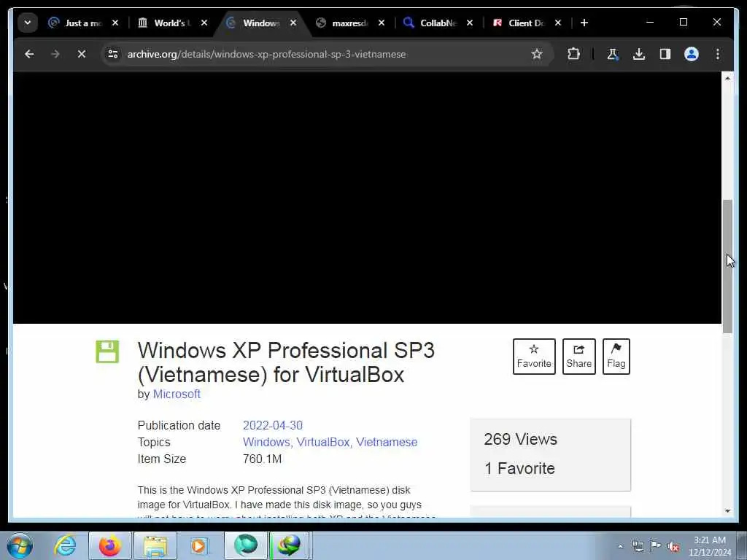
Task: Toggle the browser side panel
Action: pyautogui.click(x=665, y=54)
